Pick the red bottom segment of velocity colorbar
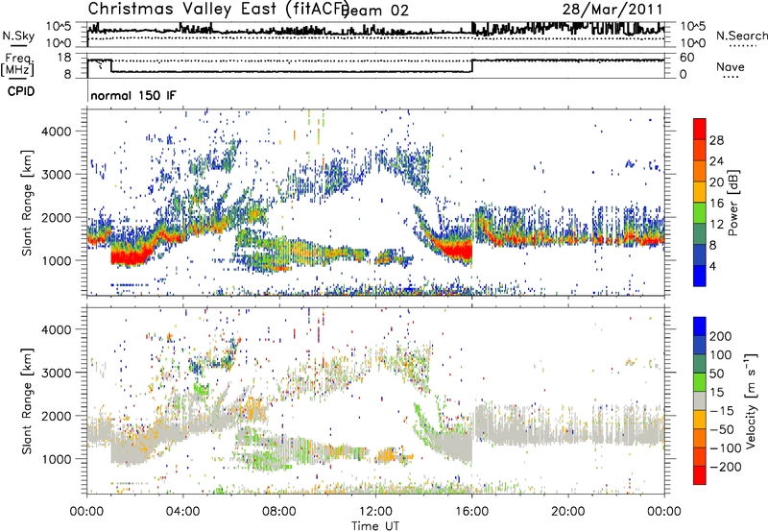The height and width of the screenshot is (532, 768). [700, 475]
